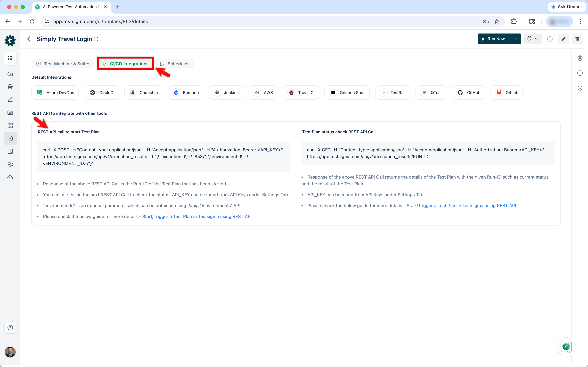Image resolution: width=588 pixels, height=367 pixels.
Task: Click the 'Test Plan status check REST API Call' heading
Action: [x=339, y=132]
